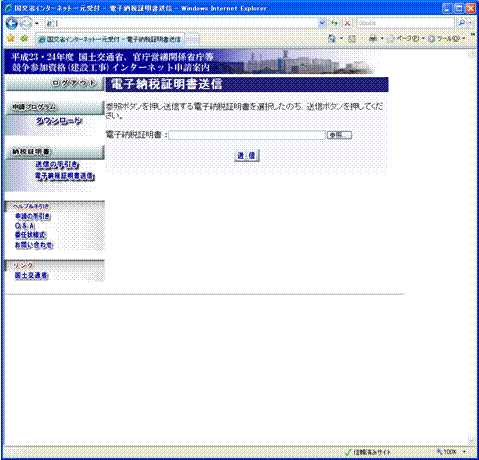The height and width of the screenshot is (460, 479).
Task: Stop loading with the red X icon
Action: [347, 23]
